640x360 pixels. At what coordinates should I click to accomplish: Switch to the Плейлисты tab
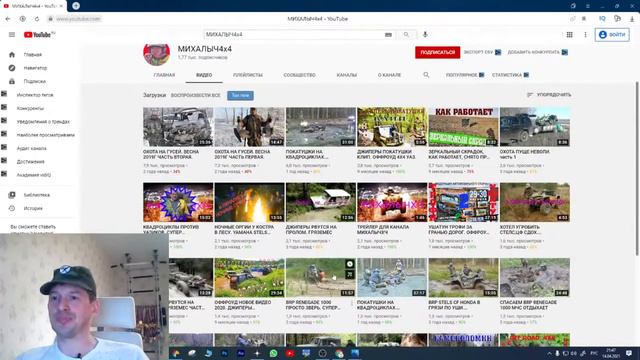pyautogui.click(x=248, y=75)
